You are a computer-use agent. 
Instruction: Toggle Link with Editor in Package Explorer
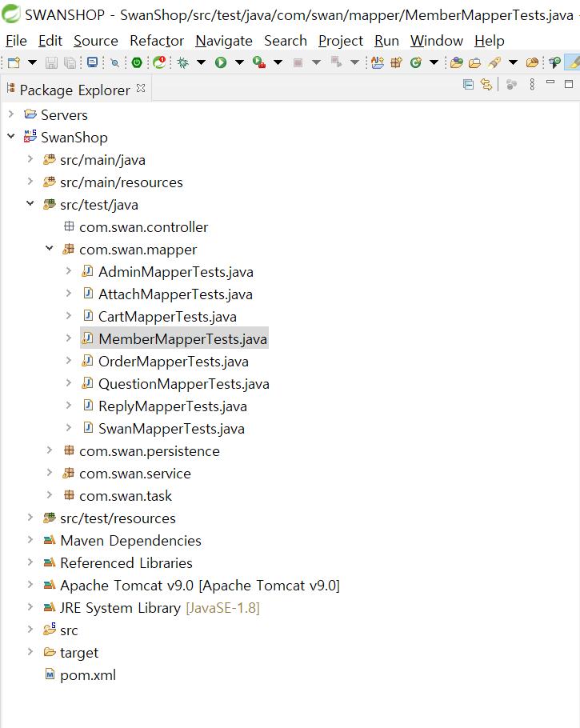click(x=486, y=84)
